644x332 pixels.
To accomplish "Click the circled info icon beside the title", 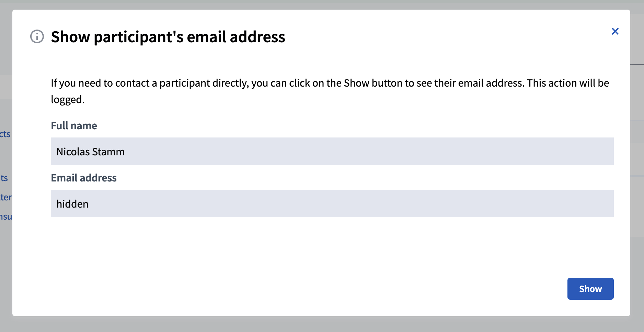I will click(x=37, y=37).
